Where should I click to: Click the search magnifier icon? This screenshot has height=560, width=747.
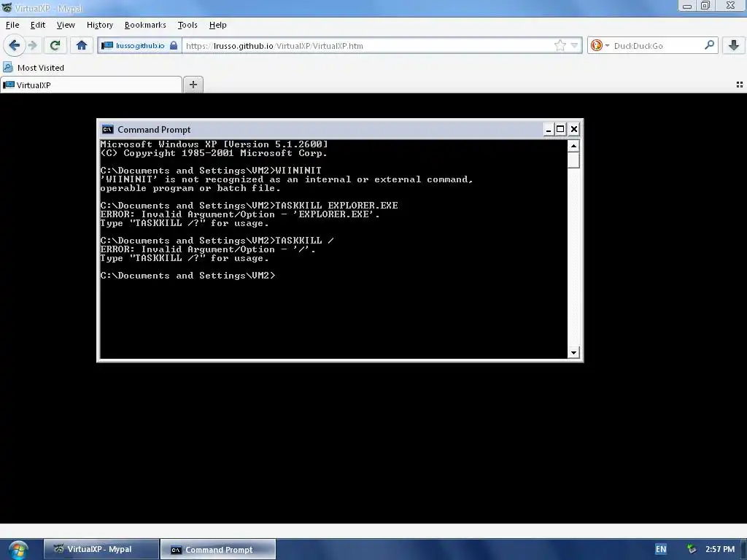709,45
